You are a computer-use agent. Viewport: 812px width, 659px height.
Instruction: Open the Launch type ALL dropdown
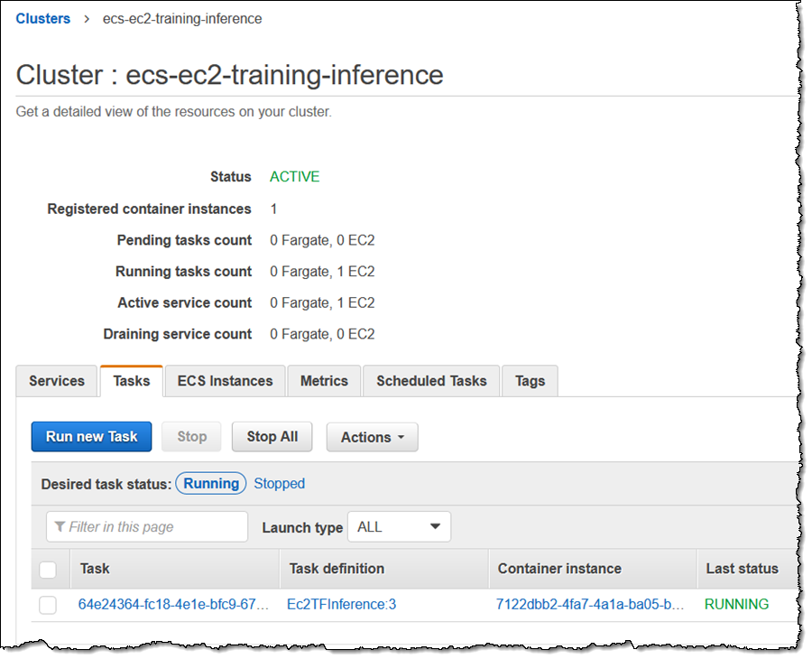[x=399, y=526]
